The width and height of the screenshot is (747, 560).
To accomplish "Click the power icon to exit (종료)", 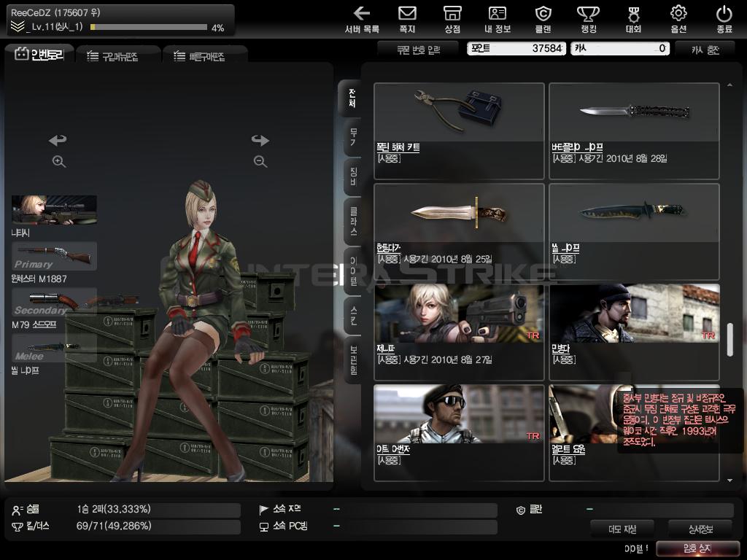I will click(x=724, y=19).
